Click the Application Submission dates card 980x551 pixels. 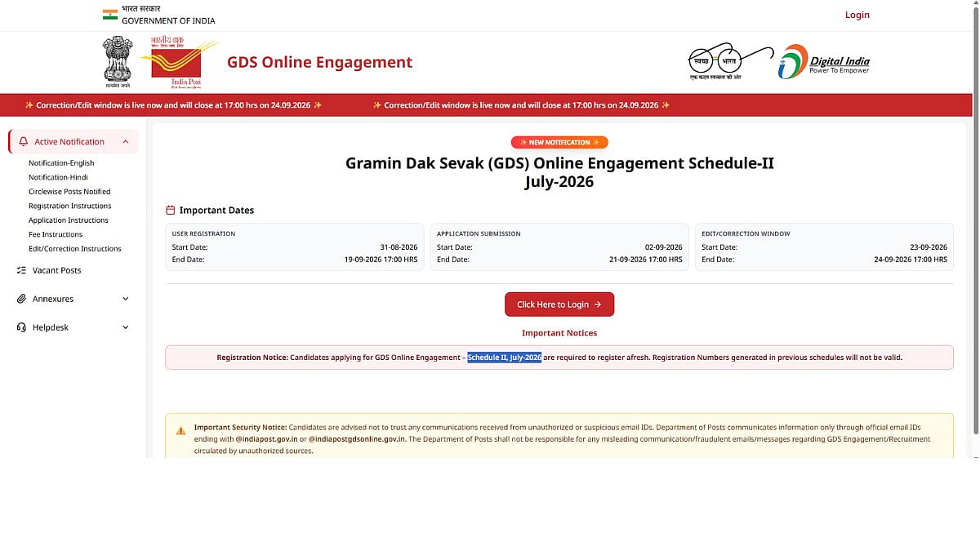pos(559,247)
